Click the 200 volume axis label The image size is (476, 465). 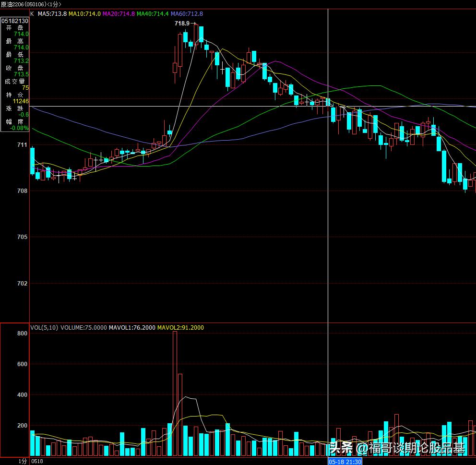22,426
